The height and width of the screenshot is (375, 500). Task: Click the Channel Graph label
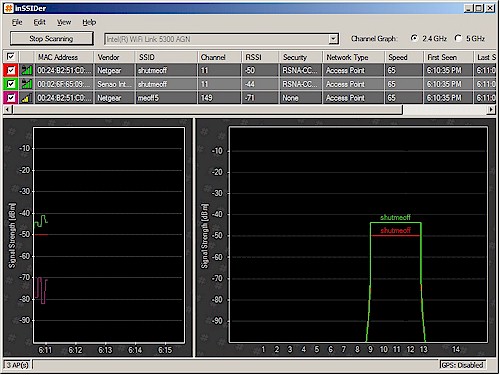tap(374, 39)
